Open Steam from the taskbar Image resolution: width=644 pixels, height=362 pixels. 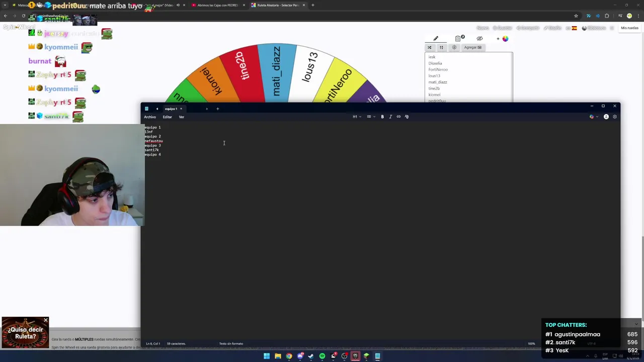311,356
